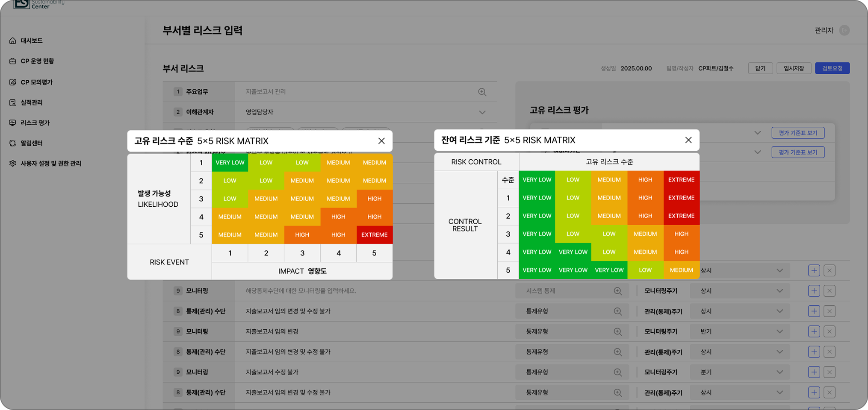
Task: Close the 고유 리스크 수준 matrix popup
Action: click(x=381, y=141)
